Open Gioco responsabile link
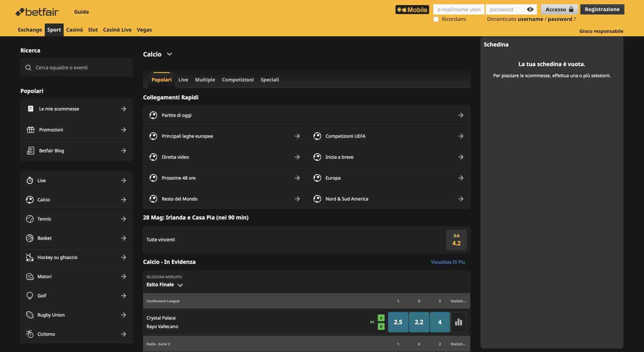This screenshot has height=352, width=644. coord(601,31)
